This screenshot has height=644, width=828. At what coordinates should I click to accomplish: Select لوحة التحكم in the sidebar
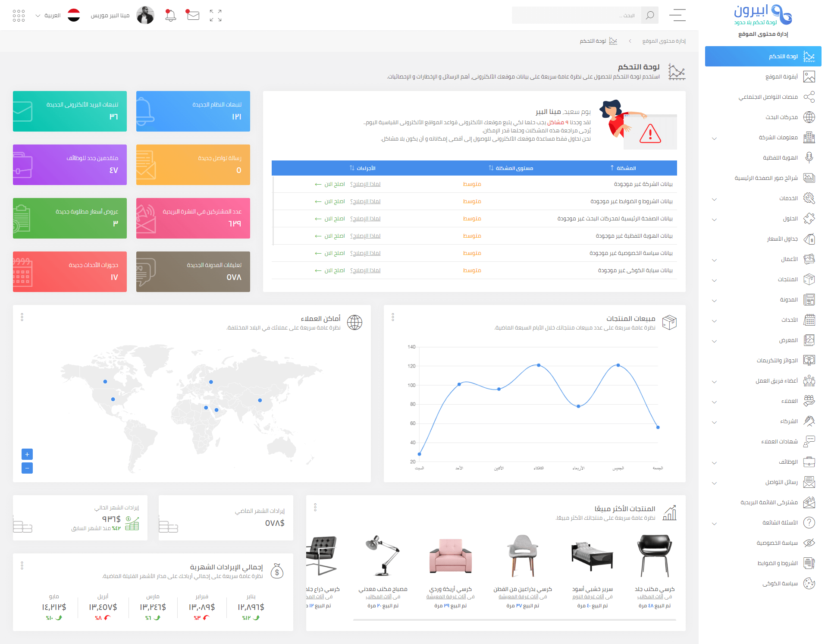pos(763,57)
